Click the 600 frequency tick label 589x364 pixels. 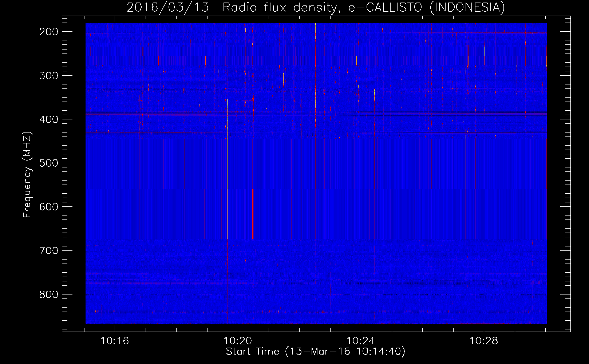(49, 207)
